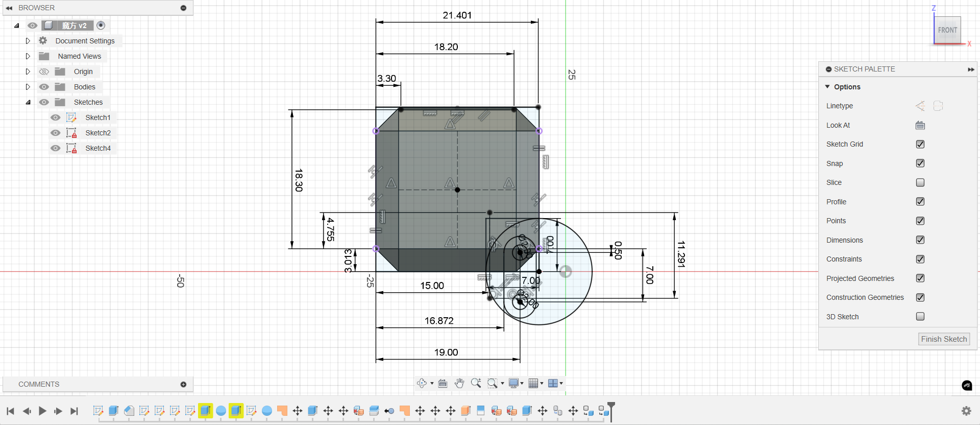Image resolution: width=980 pixels, height=425 pixels.
Task: Toggle the Constraints checkbox
Action: (x=920, y=259)
